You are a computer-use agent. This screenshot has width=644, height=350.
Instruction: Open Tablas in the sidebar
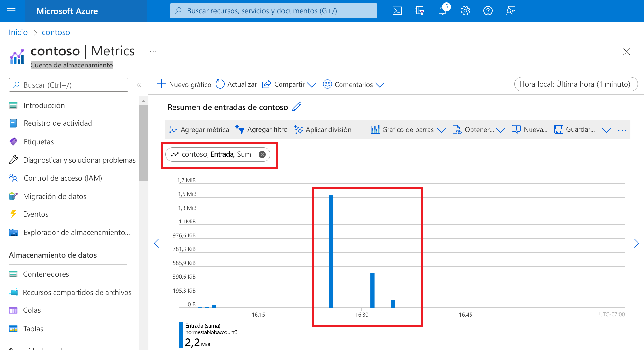pos(33,329)
